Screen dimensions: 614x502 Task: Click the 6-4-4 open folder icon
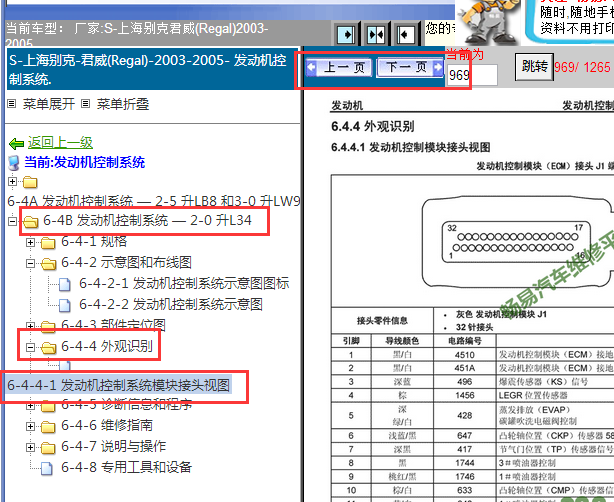point(48,347)
